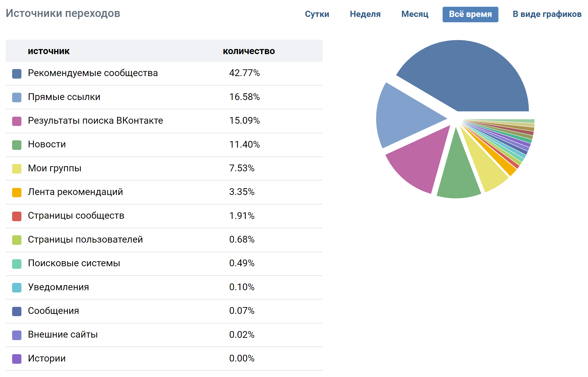Click the orange Лента рекомендаций swatch

[17, 192]
